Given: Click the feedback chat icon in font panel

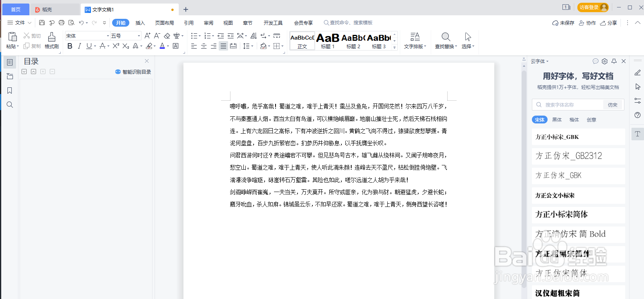Looking at the screenshot, I should [595, 61].
